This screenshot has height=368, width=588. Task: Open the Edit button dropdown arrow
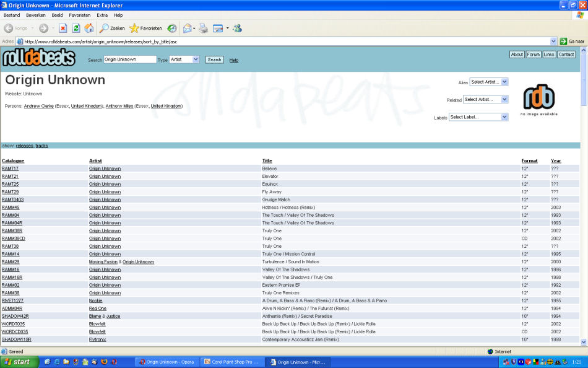227,28
